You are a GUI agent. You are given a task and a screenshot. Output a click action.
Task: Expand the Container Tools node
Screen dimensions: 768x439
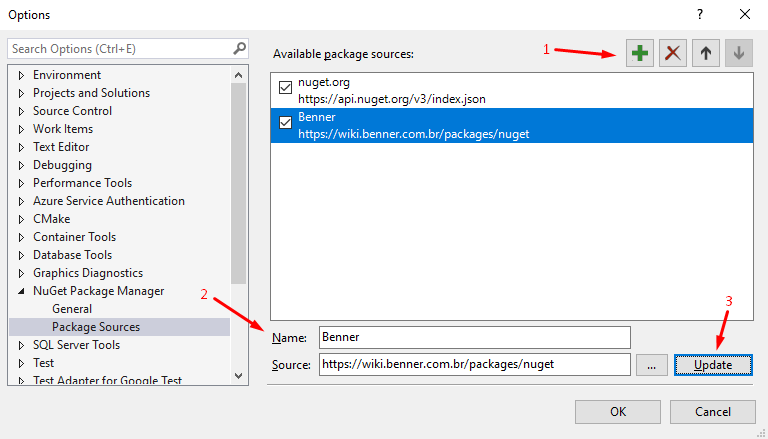pyautogui.click(x=21, y=237)
